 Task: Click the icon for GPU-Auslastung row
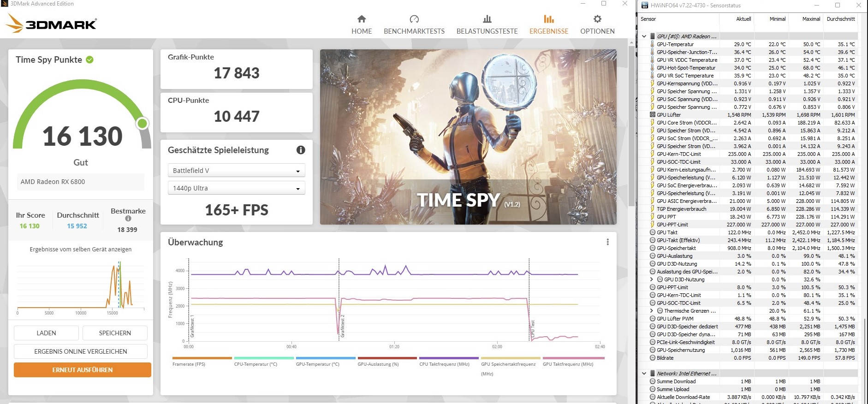point(652,256)
